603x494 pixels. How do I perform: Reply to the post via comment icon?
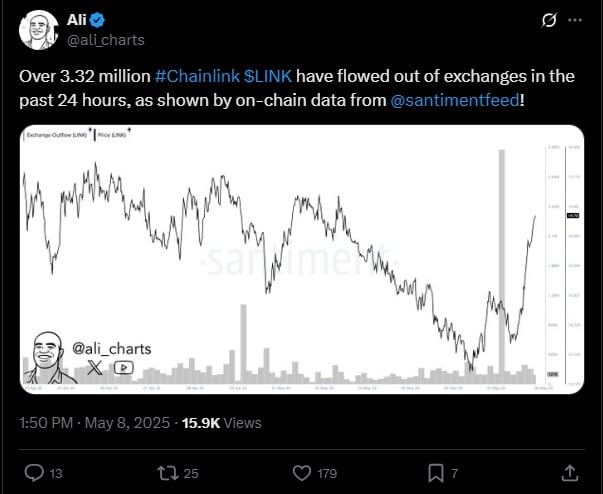coord(34,473)
